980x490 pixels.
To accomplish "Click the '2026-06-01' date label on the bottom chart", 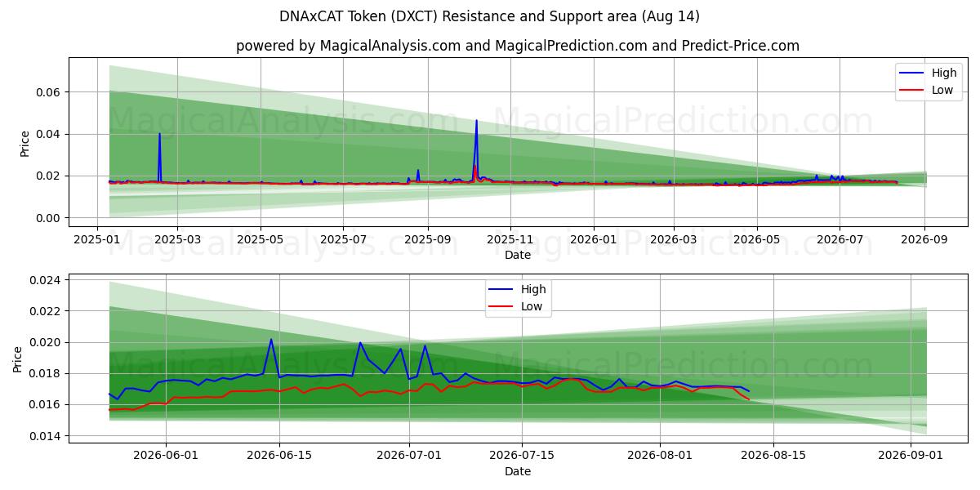I will (167, 456).
